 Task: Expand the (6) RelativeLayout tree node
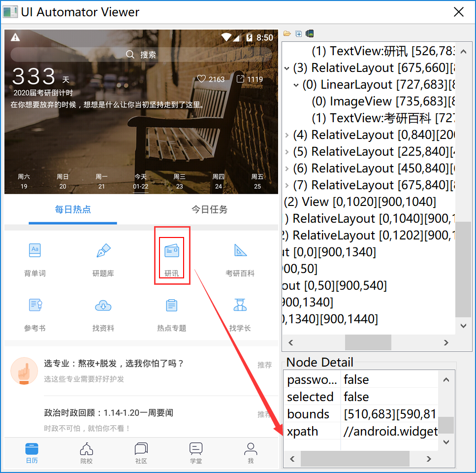click(x=286, y=169)
